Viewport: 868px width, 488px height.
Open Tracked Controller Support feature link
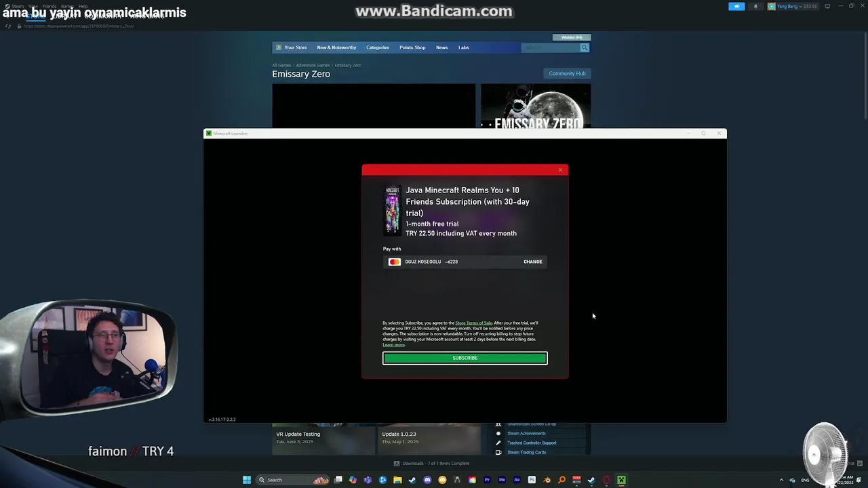(x=532, y=443)
